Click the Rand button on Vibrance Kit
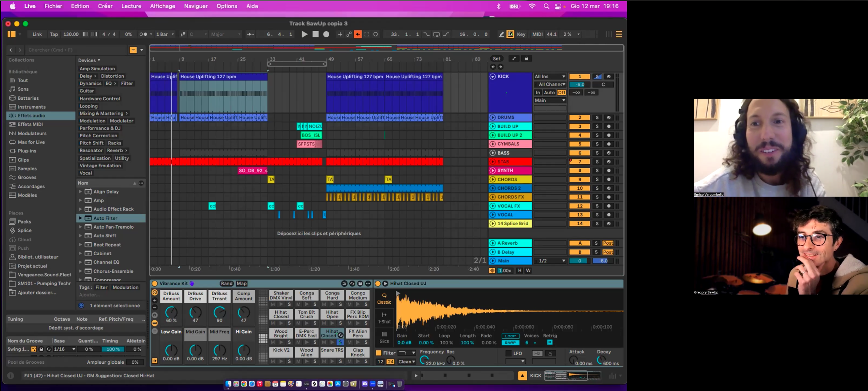868x391 pixels. point(226,284)
